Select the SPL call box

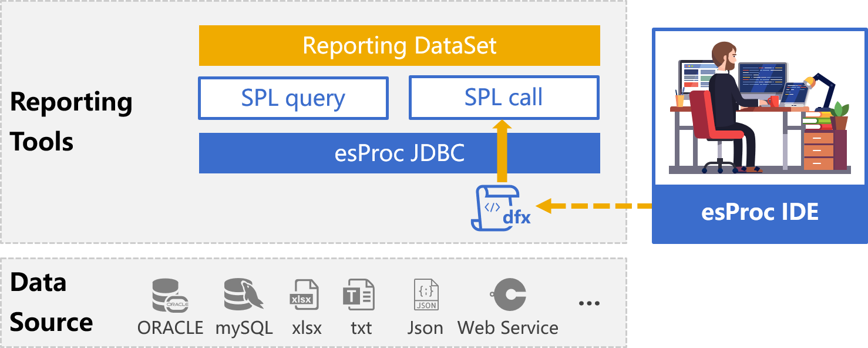(504, 98)
